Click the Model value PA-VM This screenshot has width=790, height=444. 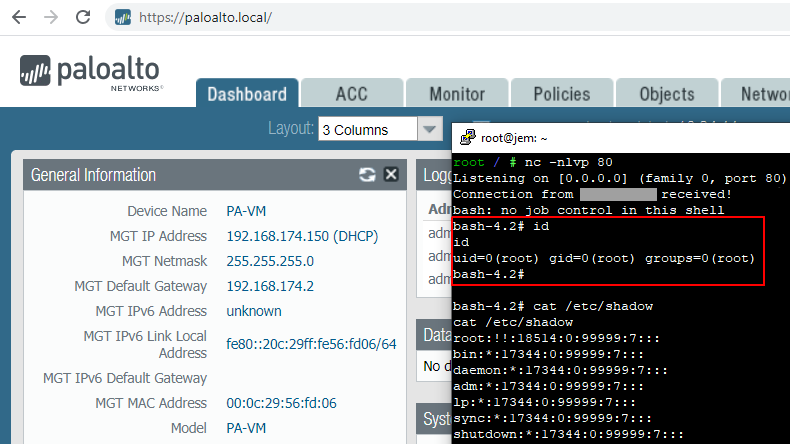246,428
